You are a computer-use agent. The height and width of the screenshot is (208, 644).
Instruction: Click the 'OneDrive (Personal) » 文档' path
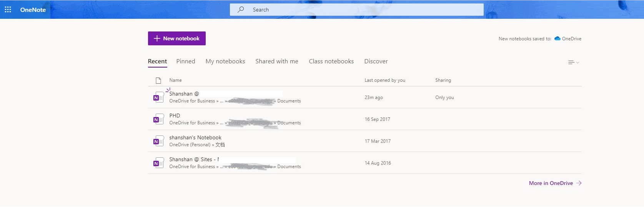[197, 145]
